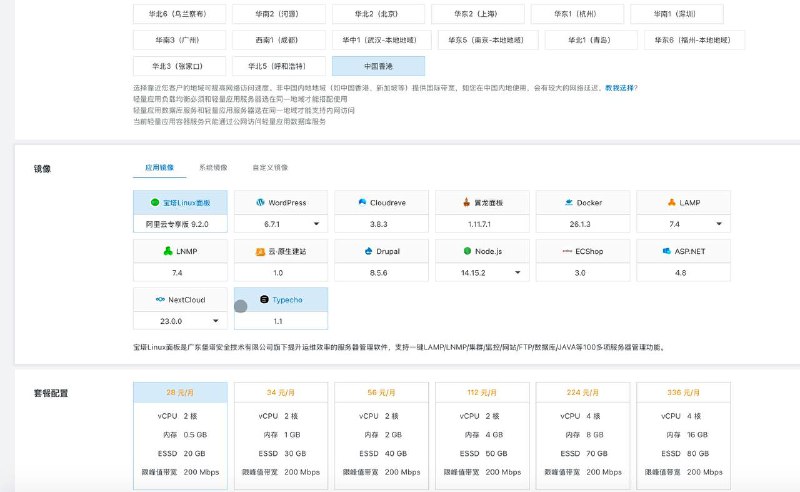Click the ASP.NET Windows icon

[x=666, y=251]
